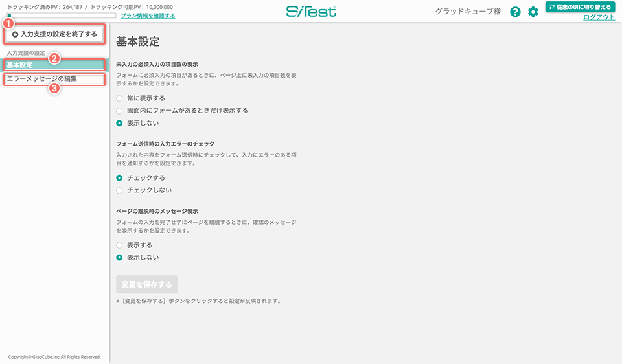Choose '表示する' for page exit message
This screenshot has height=364, width=622.
click(x=119, y=245)
